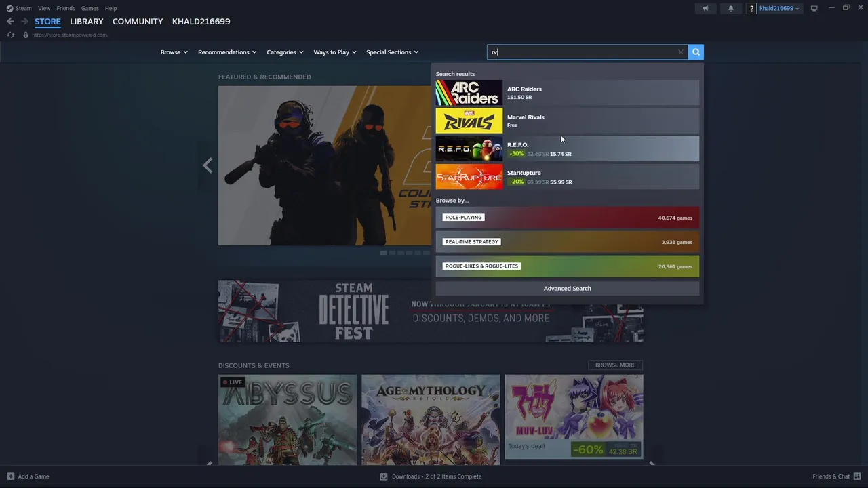Browse ROLE-PLAYING games
Image resolution: width=868 pixels, height=488 pixels.
(568, 218)
